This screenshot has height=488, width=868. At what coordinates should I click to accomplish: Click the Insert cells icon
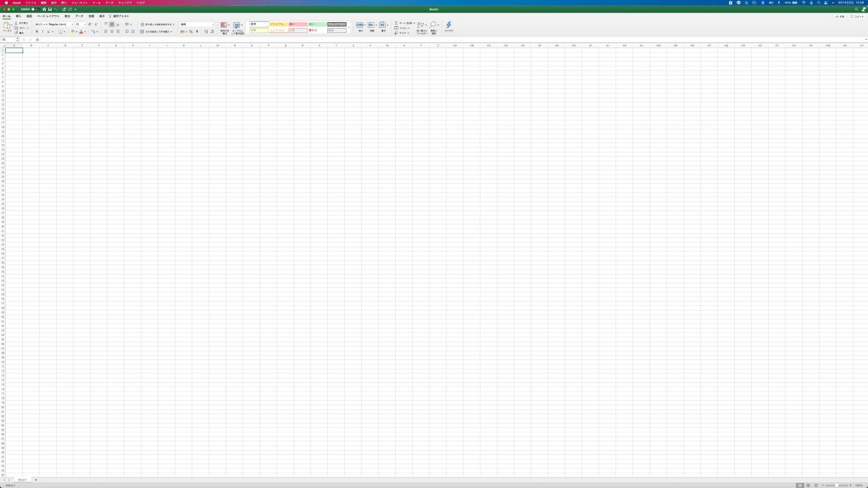[359, 25]
